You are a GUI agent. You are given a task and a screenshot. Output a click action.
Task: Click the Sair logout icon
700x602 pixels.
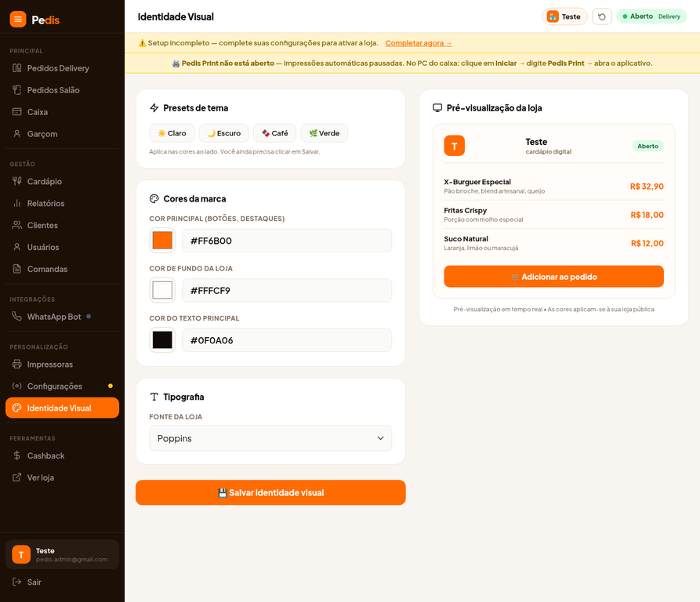[x=17, y=582]
